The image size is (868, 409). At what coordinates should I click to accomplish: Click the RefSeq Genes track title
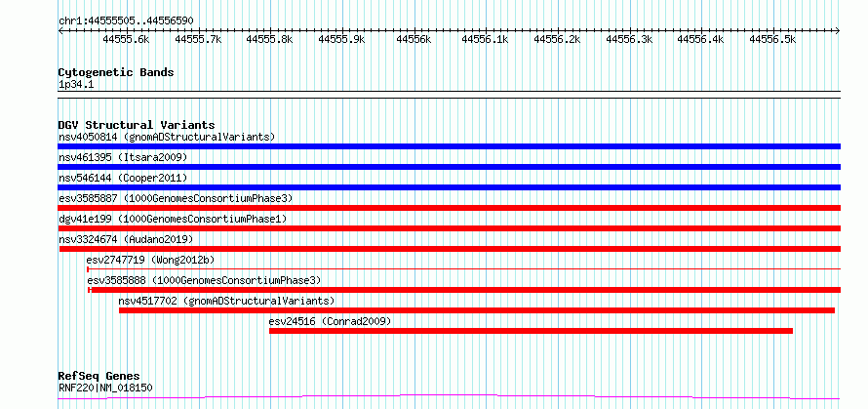(x=99, y=377)
